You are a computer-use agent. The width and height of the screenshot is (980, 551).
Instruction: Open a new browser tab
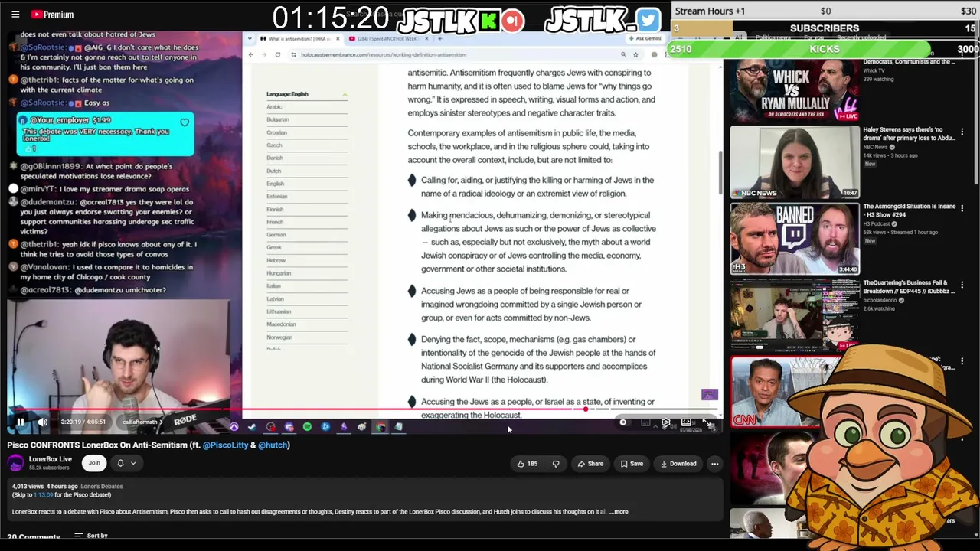tap(440, 38)
